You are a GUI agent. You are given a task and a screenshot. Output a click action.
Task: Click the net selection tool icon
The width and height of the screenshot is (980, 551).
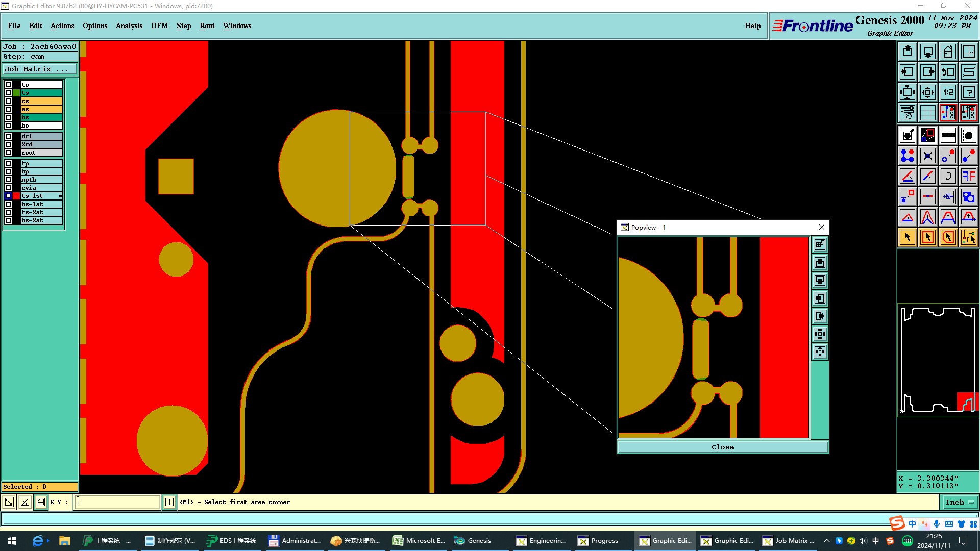point(968,237)
